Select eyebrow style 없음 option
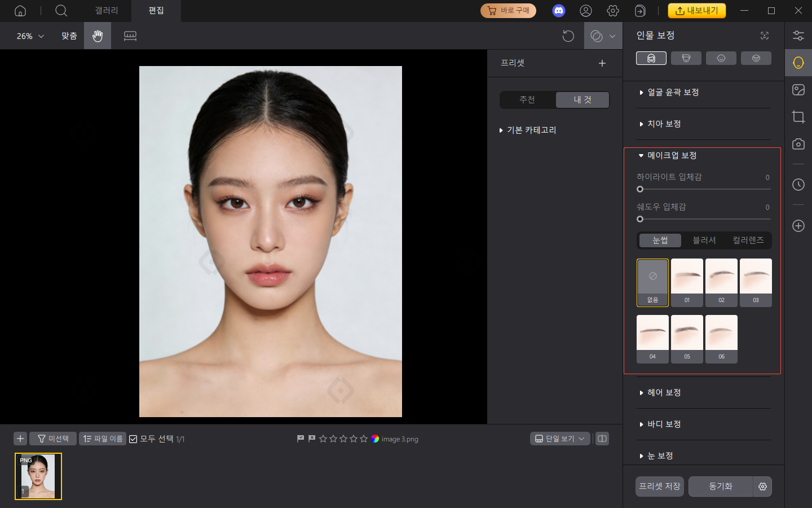Image resolution: width=812 pixels, height=508 pixels. point(652,282)
